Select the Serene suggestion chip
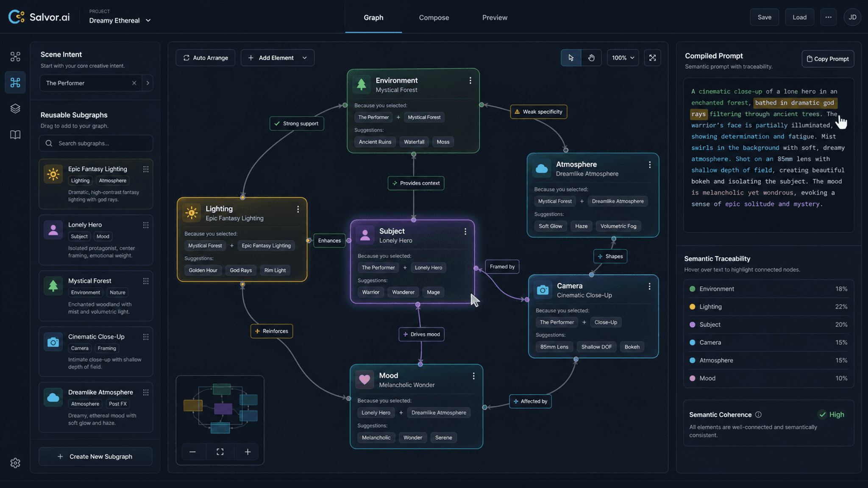 443,438
